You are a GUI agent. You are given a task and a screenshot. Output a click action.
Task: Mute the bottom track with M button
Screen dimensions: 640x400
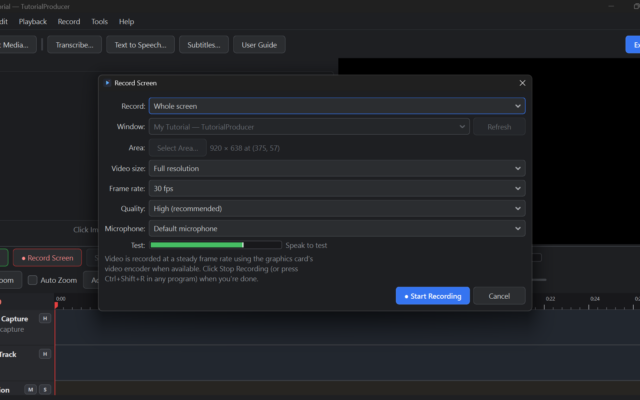point(30,389)
